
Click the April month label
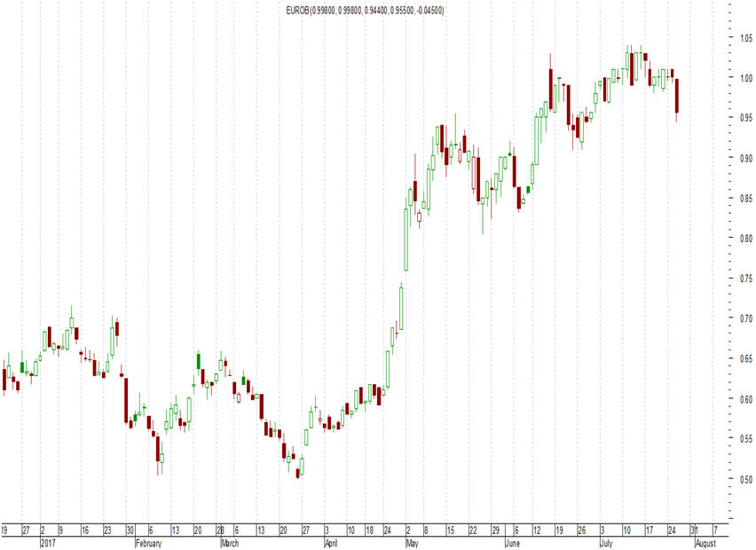(331, 543)
